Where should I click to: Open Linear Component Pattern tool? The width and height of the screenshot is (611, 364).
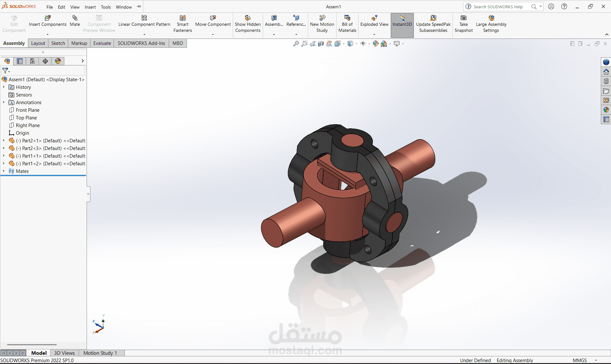tap(144, 21)
